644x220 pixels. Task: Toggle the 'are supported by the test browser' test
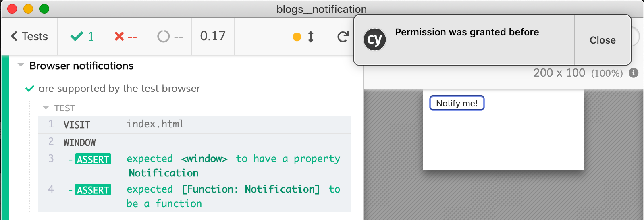coord(119,89)
